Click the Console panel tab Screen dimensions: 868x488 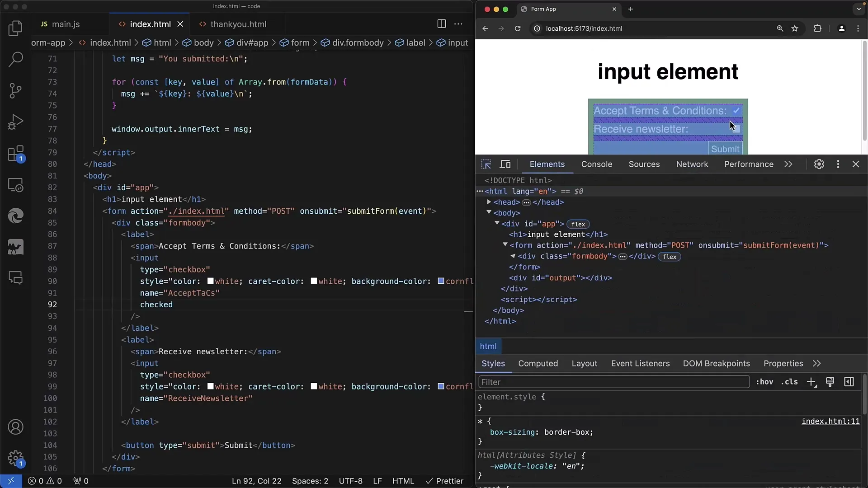tap(597, 164)
